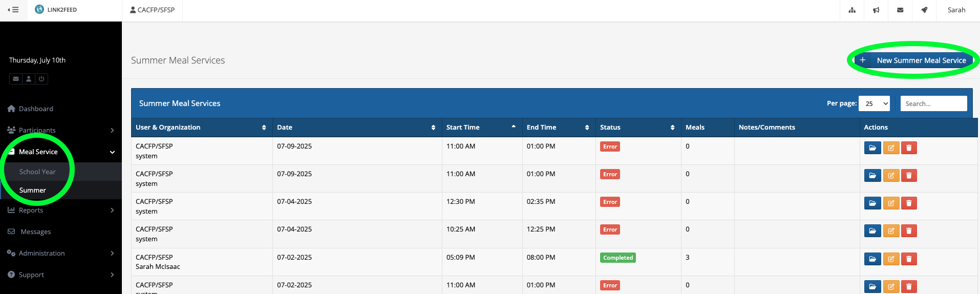This screenshot has width=980, height=294.
Task: Open the envelope icon in top bar
Action: pos(900,10)
